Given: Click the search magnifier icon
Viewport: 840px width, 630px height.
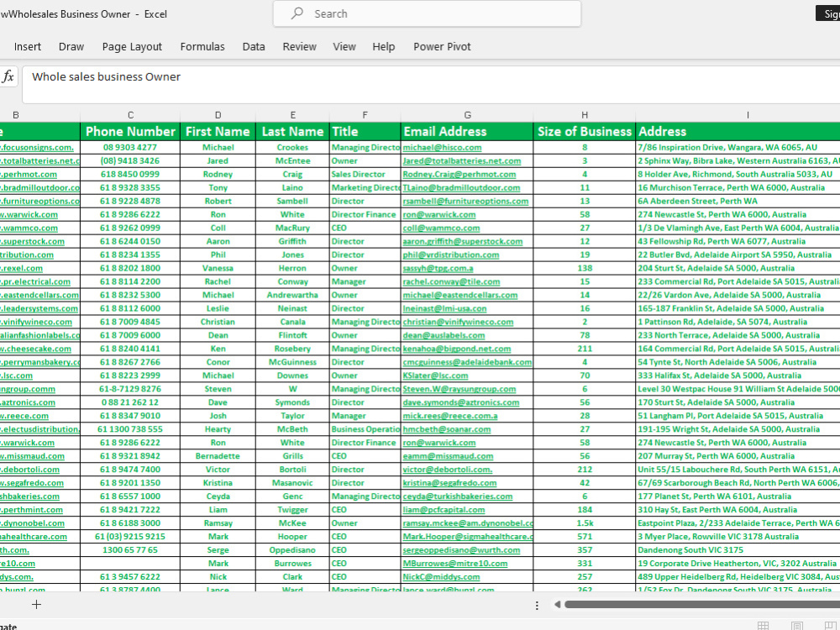Looking at the screenshot, I should 297,13.
